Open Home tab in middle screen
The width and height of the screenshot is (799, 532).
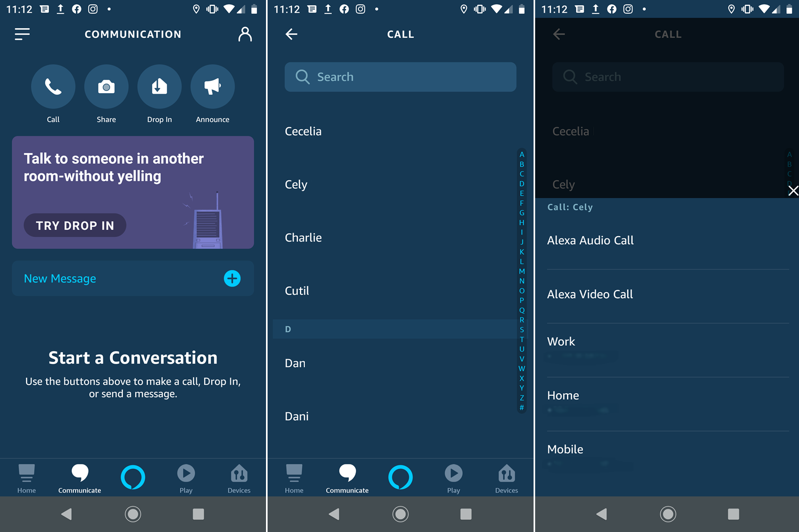(x=294, y=478)
